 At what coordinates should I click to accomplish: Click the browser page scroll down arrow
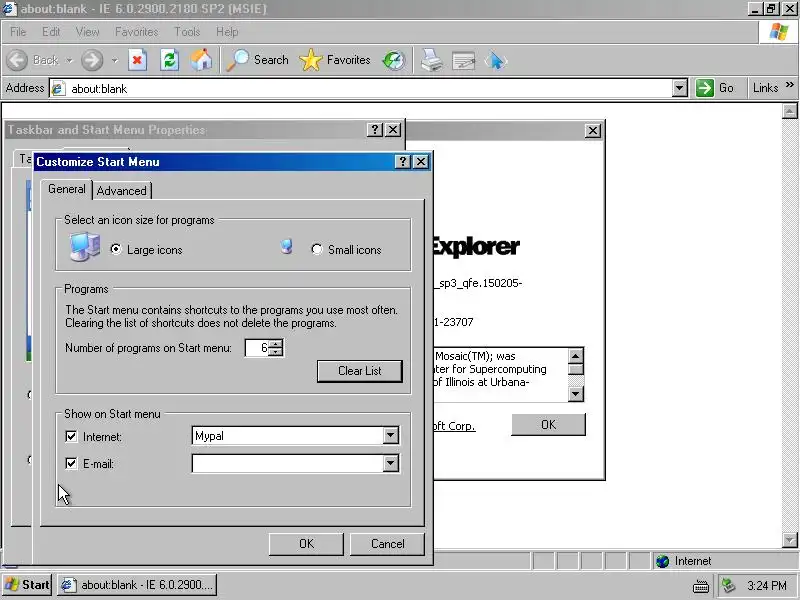(x=789, y=540)
